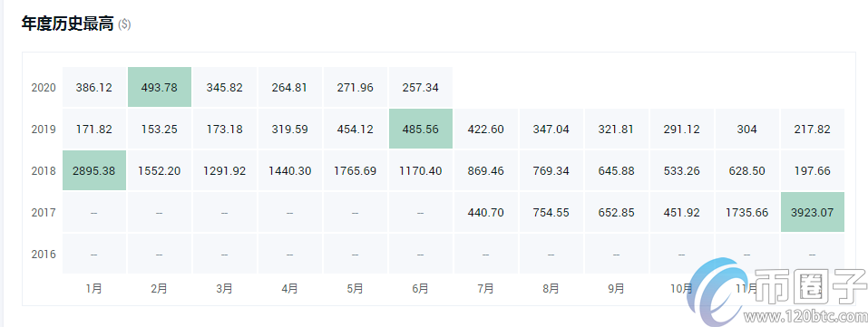Open the www.120btc.com watermark link
868x327 pixels.
pos(805,318)
